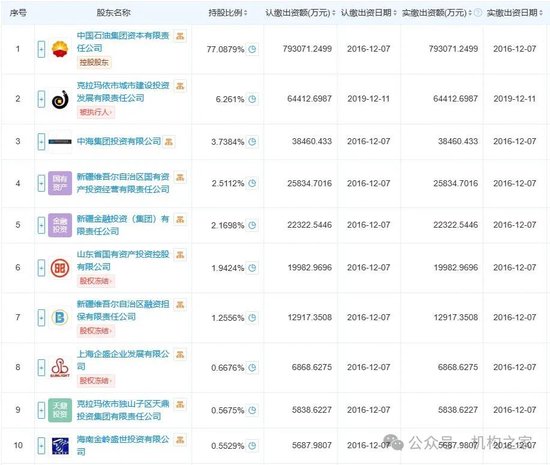This screenshot has width=550, height=465.
Task: Sort by 持股比例 column header
Action: point(228,13)
